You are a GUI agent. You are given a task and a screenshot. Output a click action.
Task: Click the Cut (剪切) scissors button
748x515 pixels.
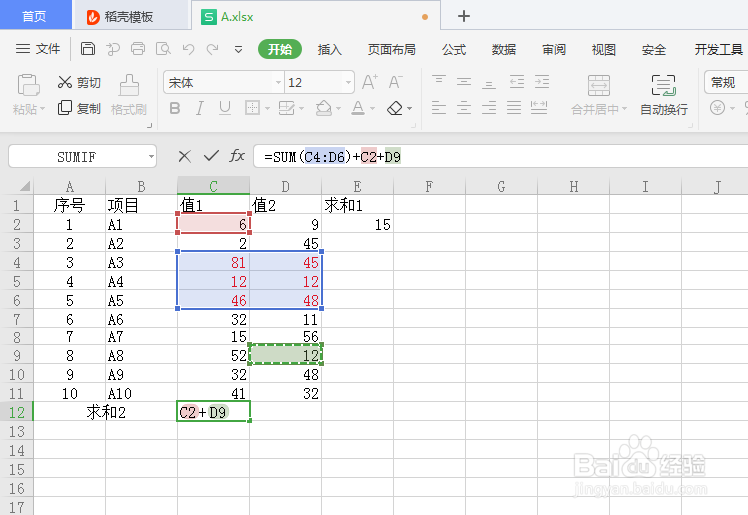[79, 82]
